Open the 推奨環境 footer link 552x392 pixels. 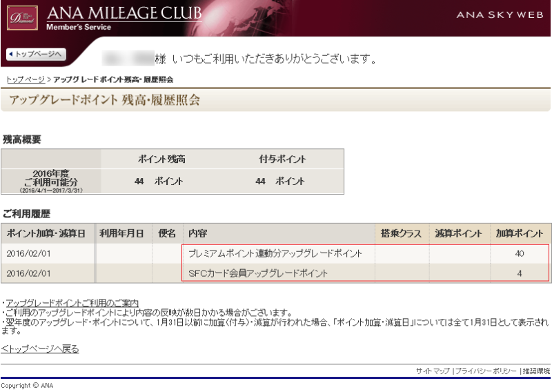536,371
